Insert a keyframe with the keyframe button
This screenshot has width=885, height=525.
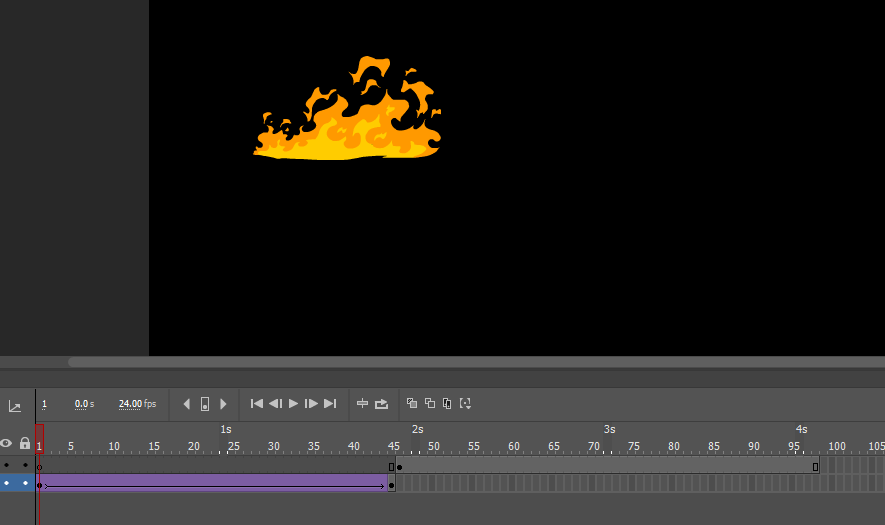coord(205,404)
